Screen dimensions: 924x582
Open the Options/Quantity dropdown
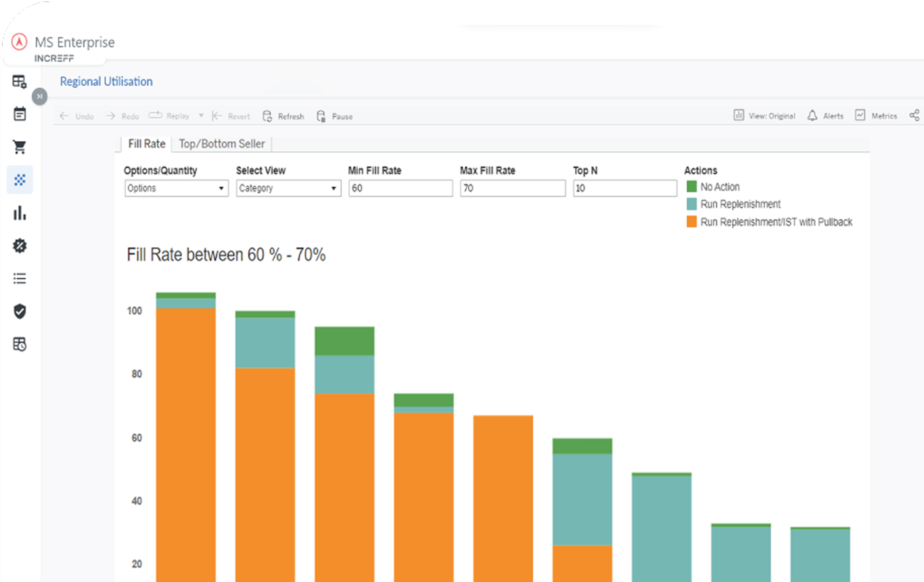pyautogui.click(x=177, y=188)
